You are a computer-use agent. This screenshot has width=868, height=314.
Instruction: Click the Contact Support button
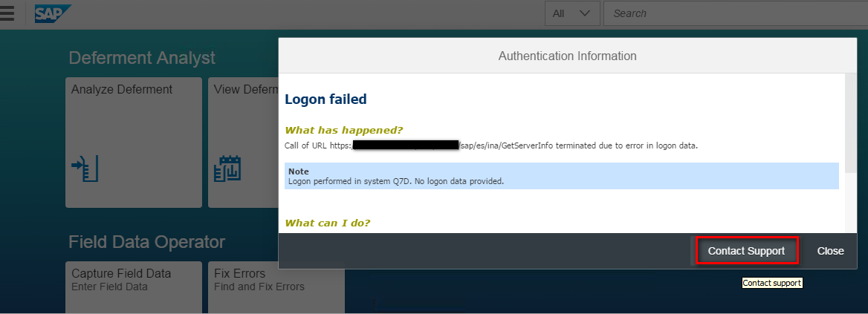coord(746,251)
